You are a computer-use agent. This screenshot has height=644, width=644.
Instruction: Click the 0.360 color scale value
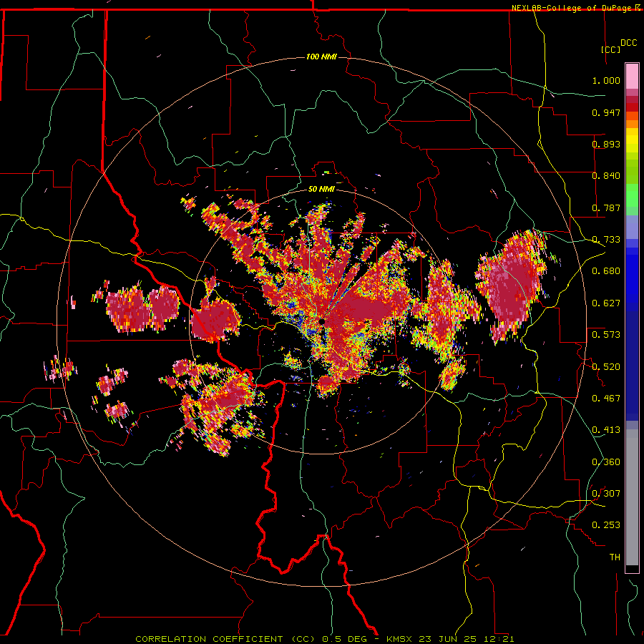click(606, 462)
